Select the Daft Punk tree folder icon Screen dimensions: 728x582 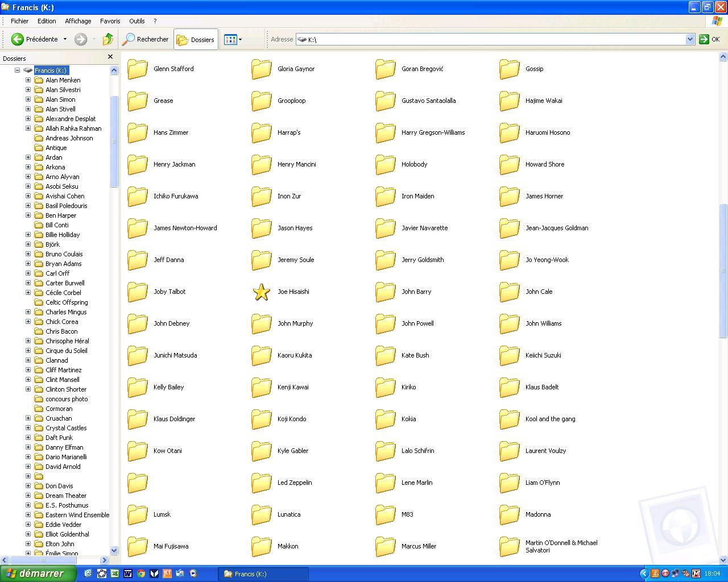click(39, 438)
